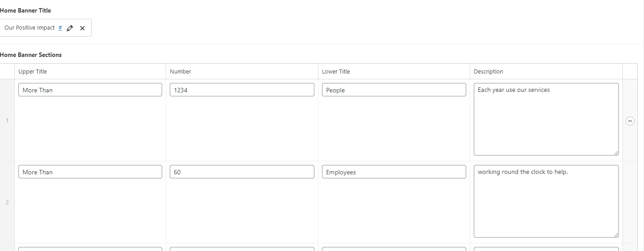Click the resize handle of the second Description textarea

tap(616, 235)
